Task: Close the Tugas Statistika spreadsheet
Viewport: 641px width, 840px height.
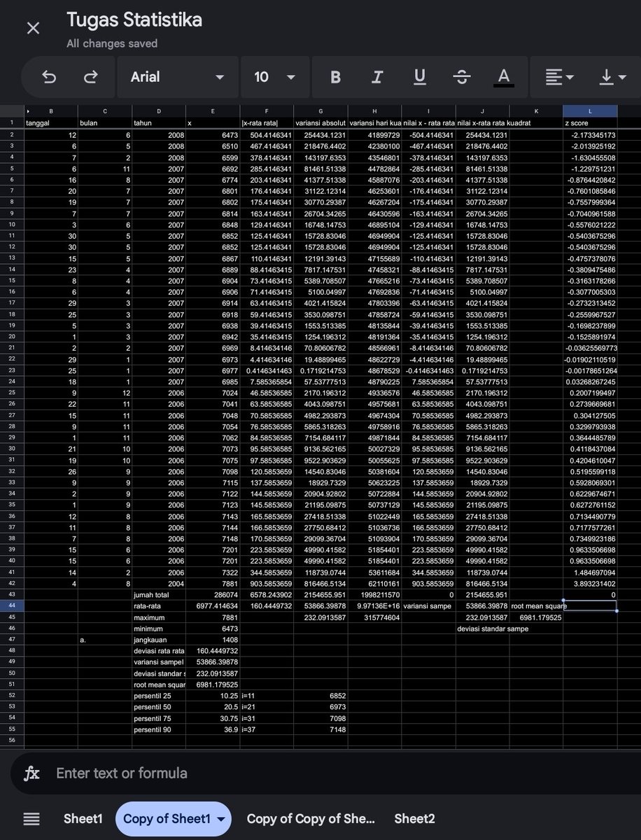Action: [33, 28]
